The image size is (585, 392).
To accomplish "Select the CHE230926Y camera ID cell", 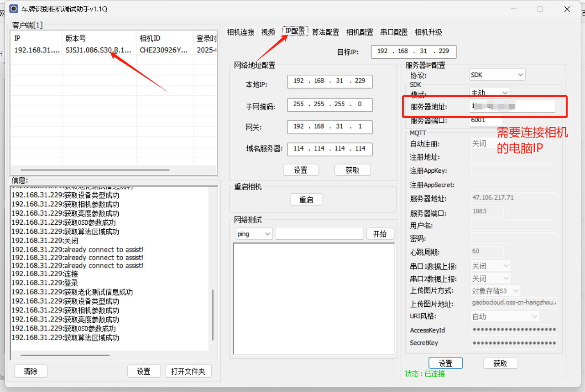I will [x=164, y=50].
